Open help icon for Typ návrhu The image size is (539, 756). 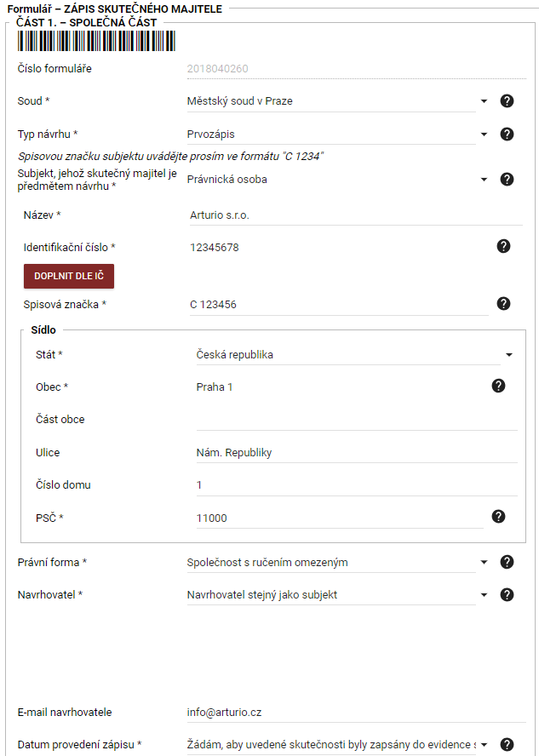pyautogui.click(x=507, y=134)
